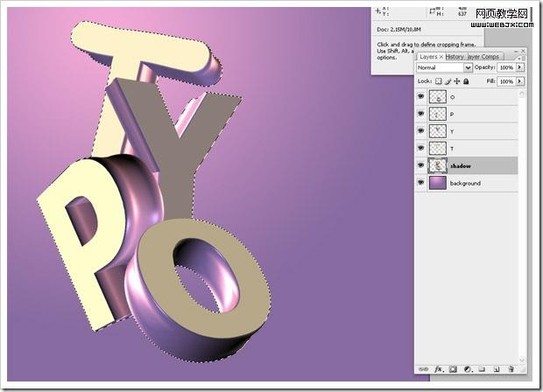Create new fill or adjustment layer
543x392 pixels.
point(468,369)
